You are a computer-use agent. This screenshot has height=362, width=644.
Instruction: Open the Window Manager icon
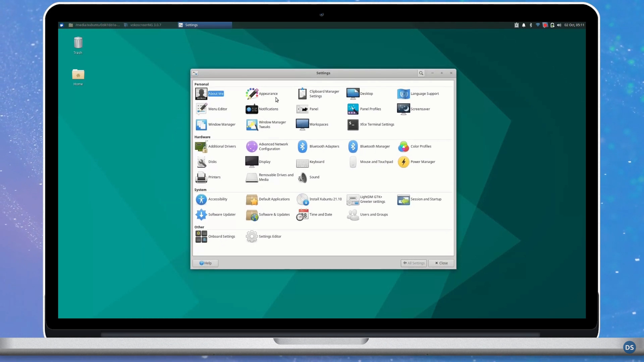coord(201,124)
